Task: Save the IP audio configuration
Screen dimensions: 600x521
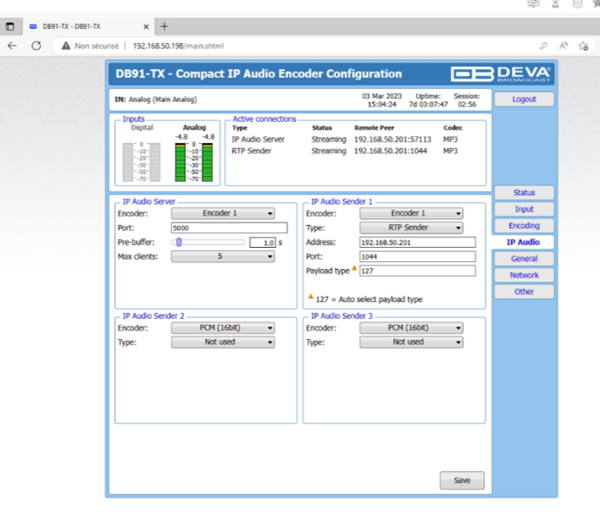Action: [462, 480]
